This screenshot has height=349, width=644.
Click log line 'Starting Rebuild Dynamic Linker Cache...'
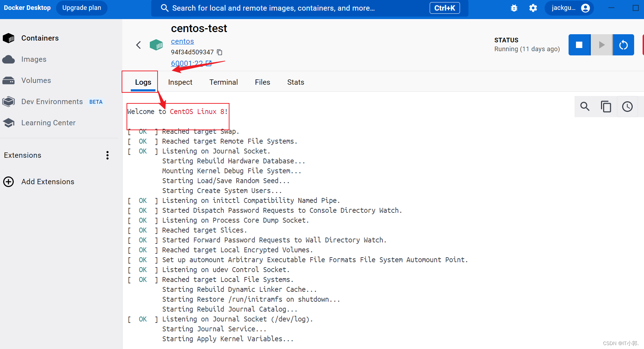[239, 289]
